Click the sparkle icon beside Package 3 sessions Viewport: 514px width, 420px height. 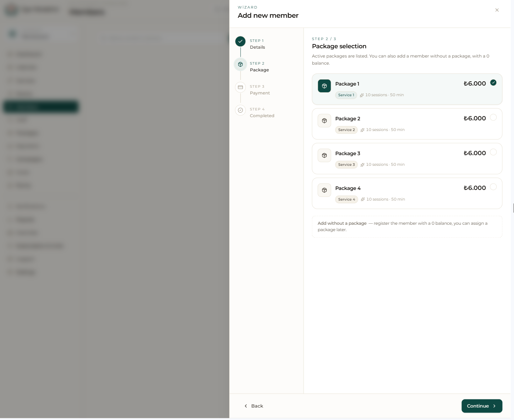(x=362, y=165)
